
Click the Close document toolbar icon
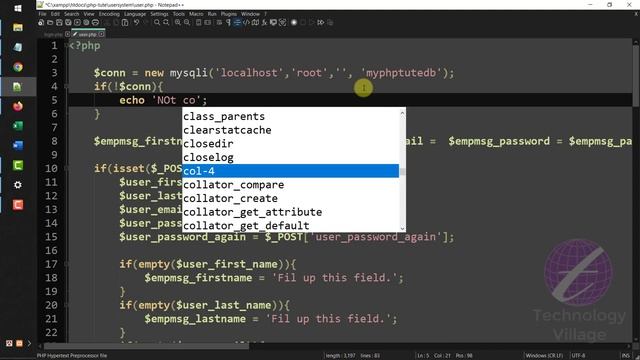(x=77, y=22)
